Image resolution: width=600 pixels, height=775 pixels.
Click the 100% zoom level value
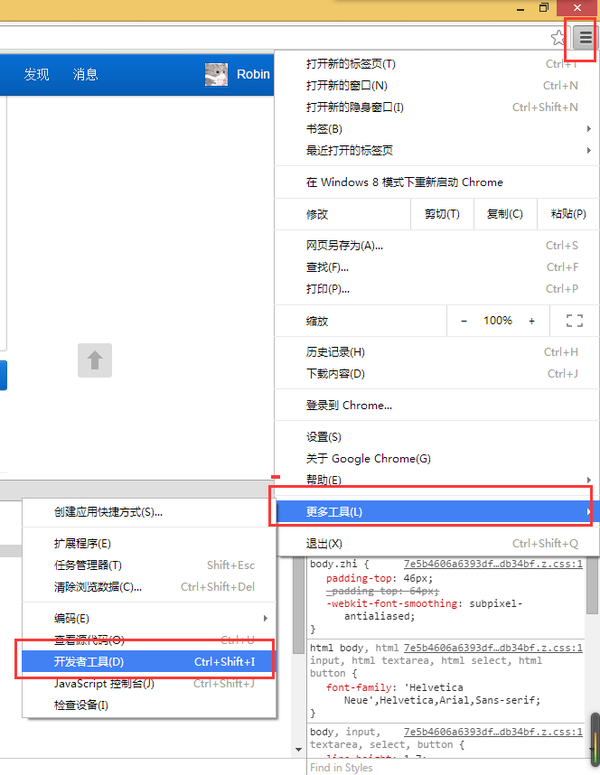[498, 321]
